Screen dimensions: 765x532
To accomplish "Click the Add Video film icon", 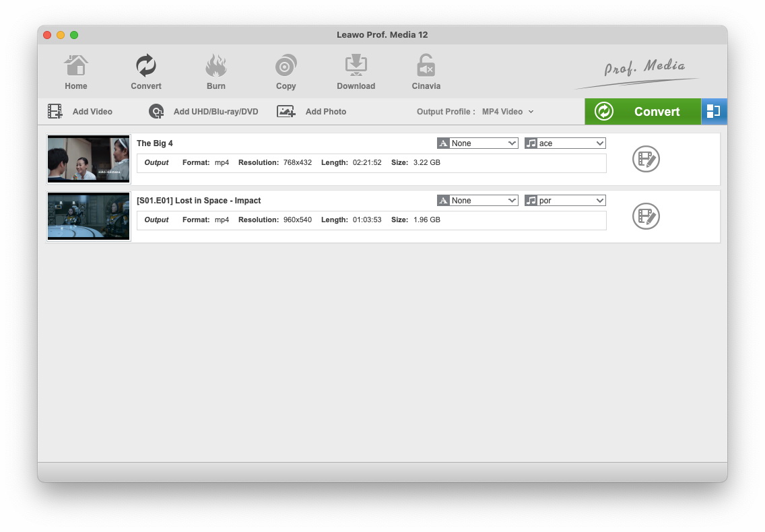I will [55, 111].
